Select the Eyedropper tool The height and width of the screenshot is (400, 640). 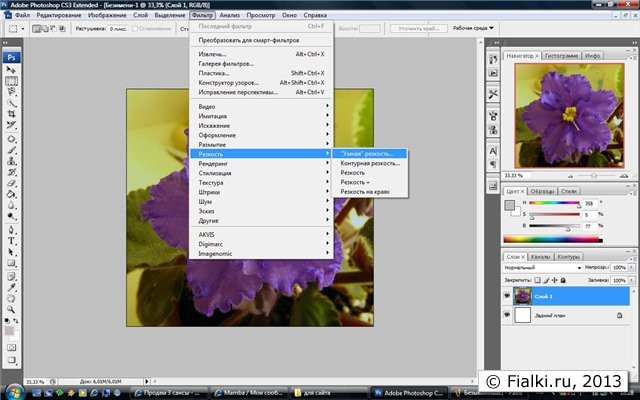point(11,287)
